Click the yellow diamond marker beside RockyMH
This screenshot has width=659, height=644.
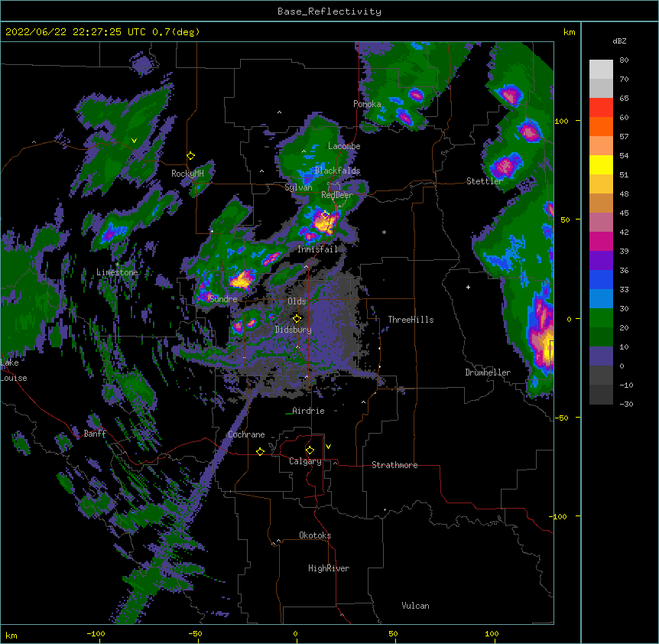[190, 156]
